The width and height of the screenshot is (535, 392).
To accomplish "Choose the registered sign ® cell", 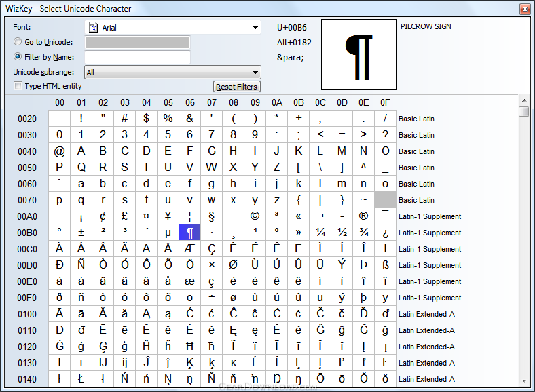I will coord(363,216).
